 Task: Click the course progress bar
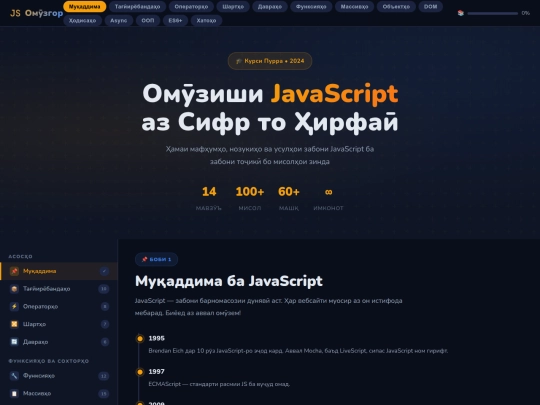click(x=492, y=13)
